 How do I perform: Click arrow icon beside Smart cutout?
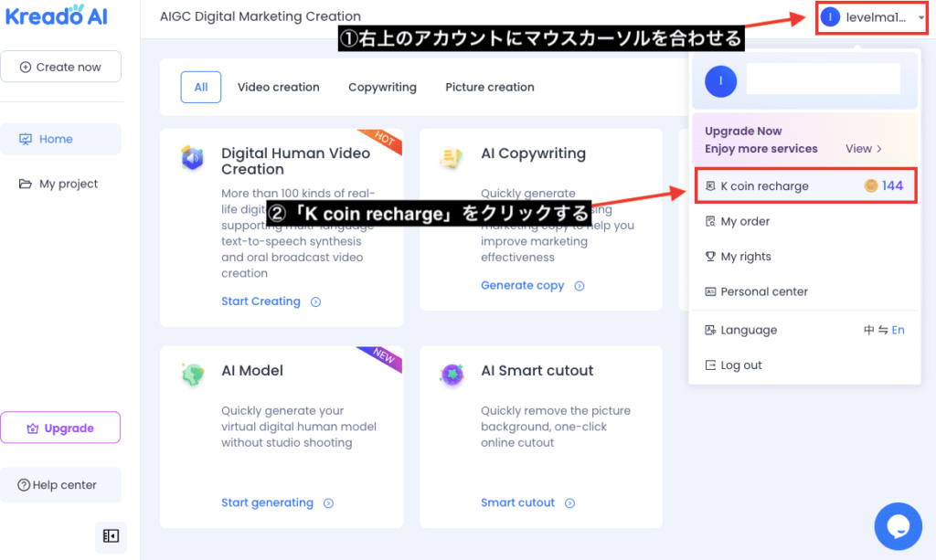(x=570, y=503)
